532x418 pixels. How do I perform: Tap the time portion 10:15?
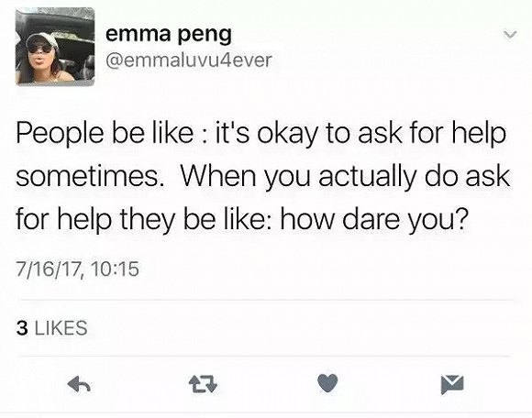pos(115,269)
